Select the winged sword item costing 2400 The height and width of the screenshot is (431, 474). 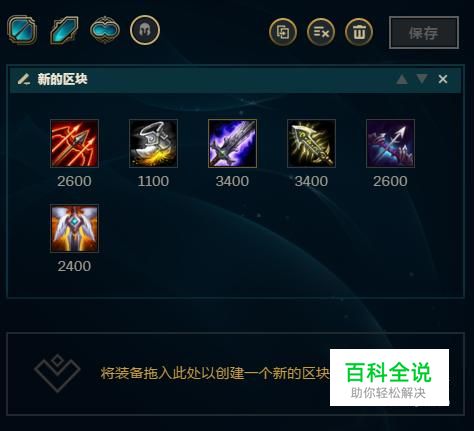tap(74, 228)
